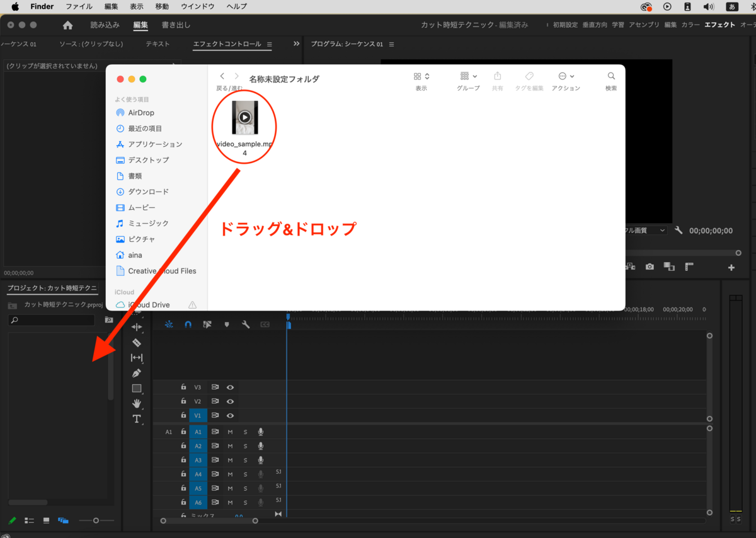Toggle lock on V3 track
The image size is (756, 538).
coord(183,387)
